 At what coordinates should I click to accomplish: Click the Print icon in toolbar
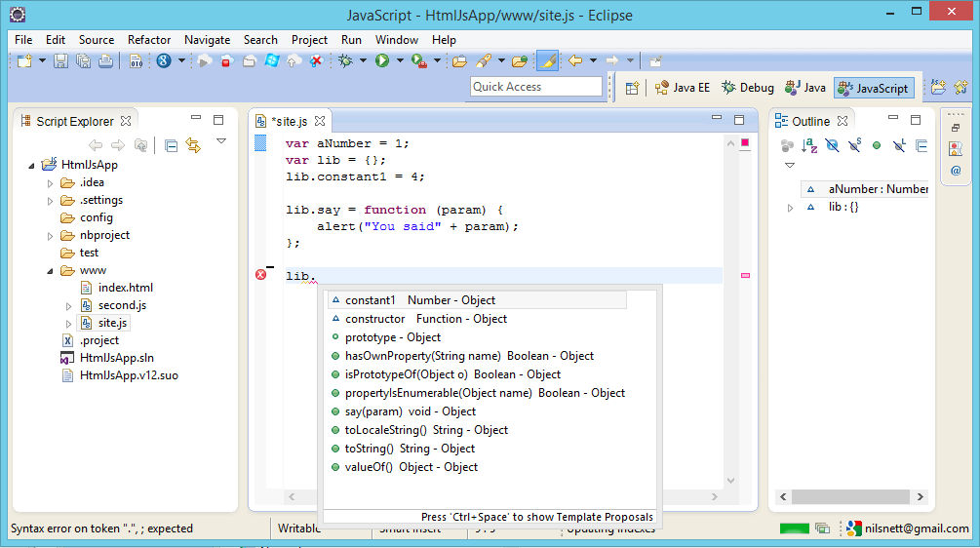click(104, 61)
